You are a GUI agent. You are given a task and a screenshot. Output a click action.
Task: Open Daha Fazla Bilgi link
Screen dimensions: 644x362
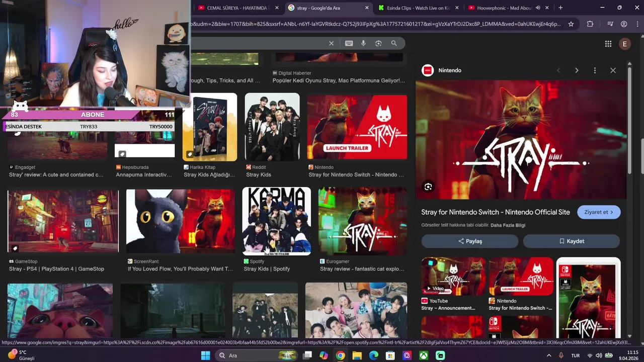(x=508, y=225)
